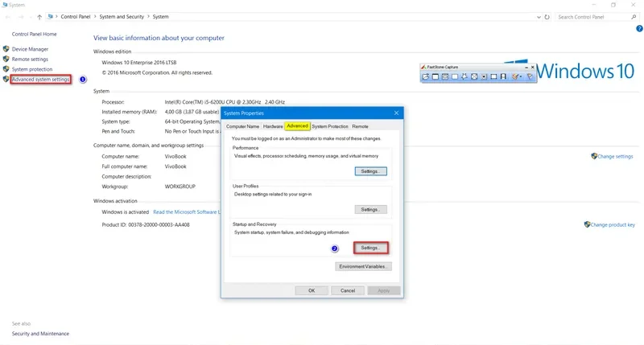Screen dimensions: 644x345
Task: Open User Profiles Settings button
Action: (370, 209)
